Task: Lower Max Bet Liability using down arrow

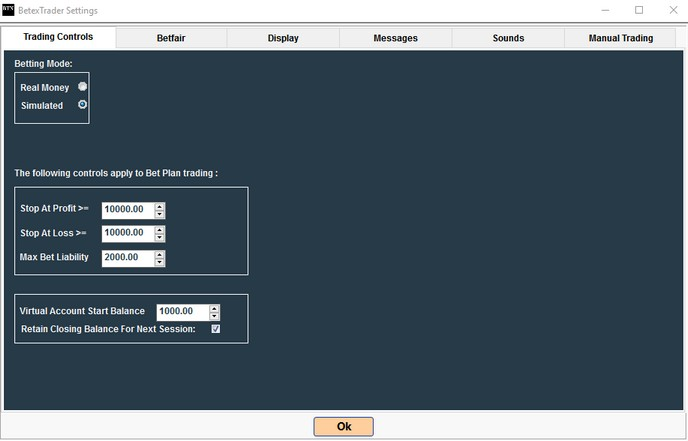Action: pyautogui.click(x=160, y=262)
